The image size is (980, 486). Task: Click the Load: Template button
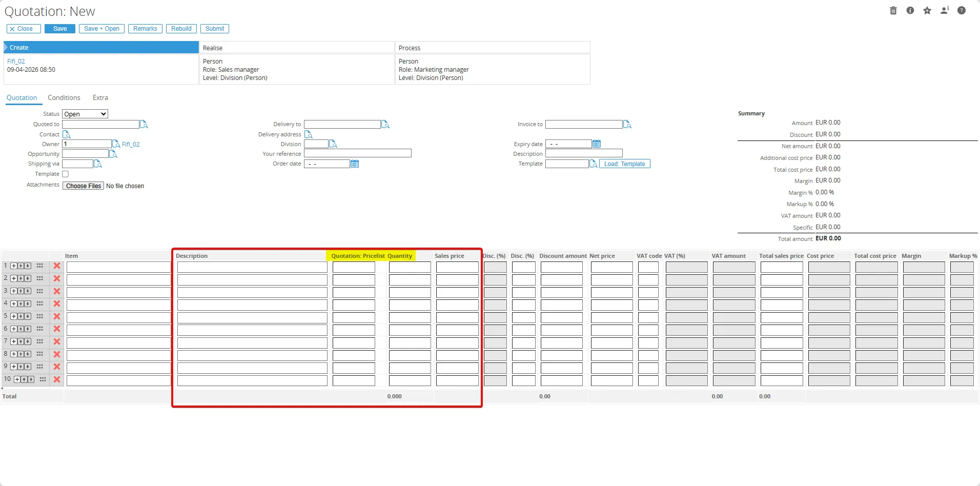pos(624,164)
